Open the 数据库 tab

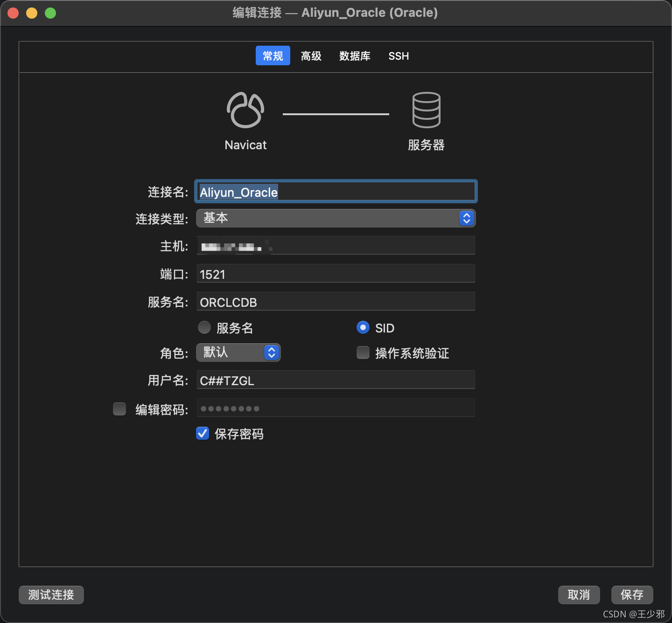(x=355, y=56)
